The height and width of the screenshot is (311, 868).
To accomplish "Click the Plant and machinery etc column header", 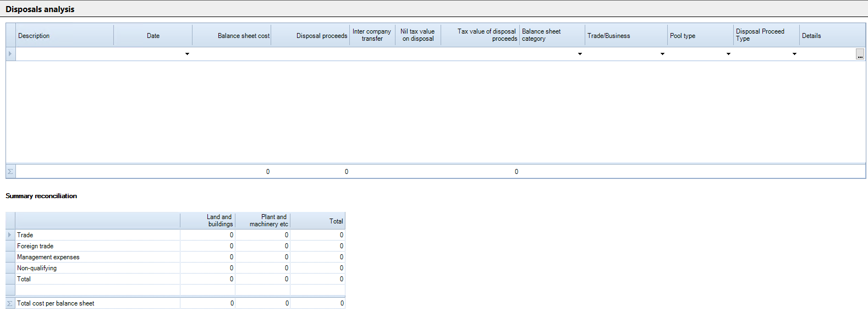I will click(x=263, y=221).
